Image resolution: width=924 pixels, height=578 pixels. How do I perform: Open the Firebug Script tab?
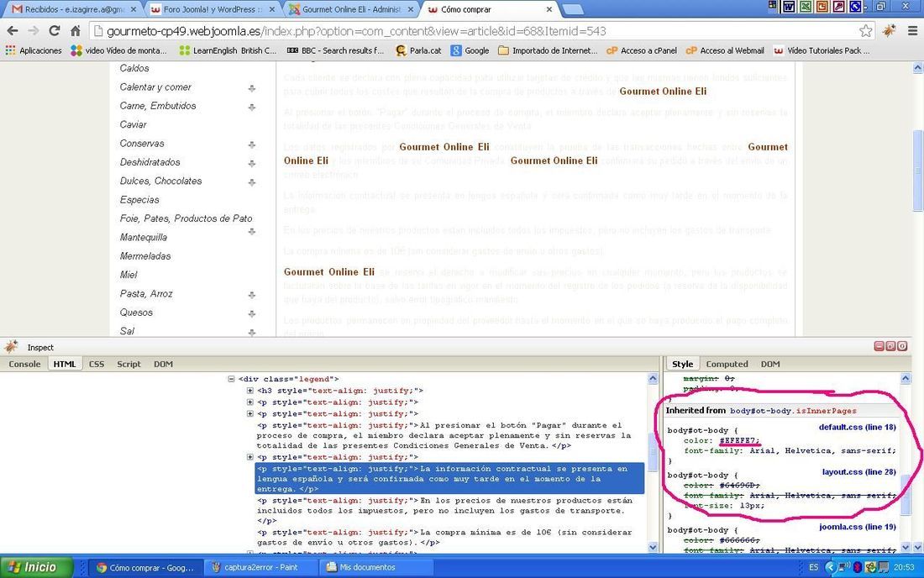[129, 364]
